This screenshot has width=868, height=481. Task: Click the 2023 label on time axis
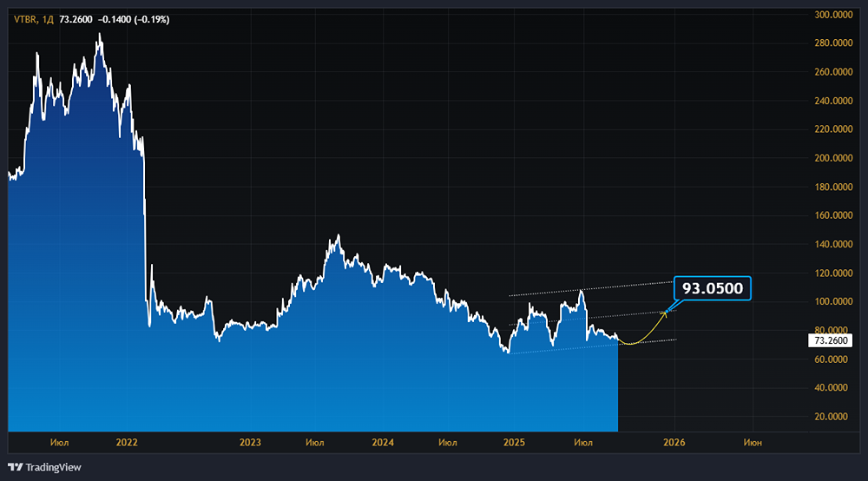tap(250, 442)
